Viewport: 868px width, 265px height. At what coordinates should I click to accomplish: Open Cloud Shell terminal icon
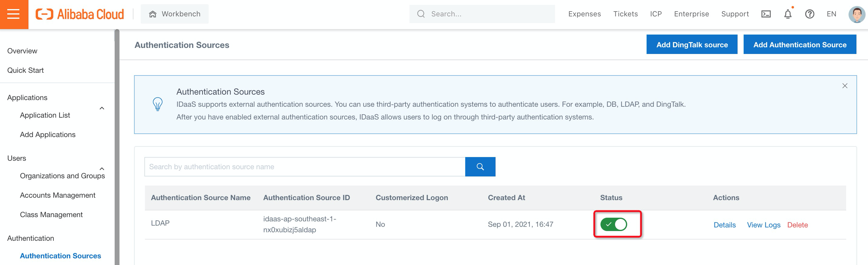pyautogui.click(x=765, y=14)
